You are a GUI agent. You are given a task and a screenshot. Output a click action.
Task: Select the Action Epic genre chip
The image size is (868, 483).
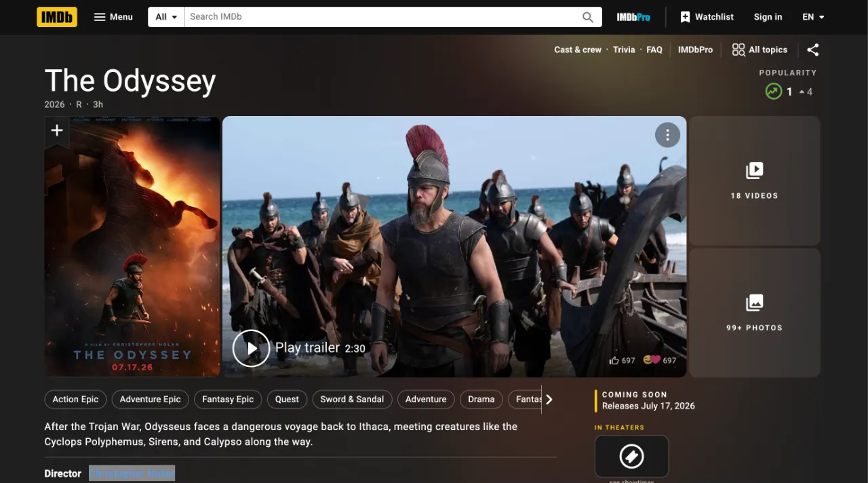75,399
